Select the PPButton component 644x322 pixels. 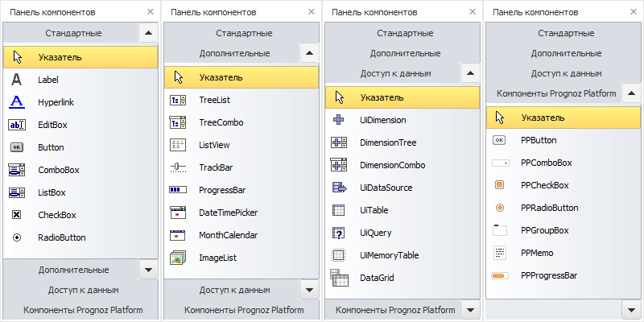pyautogui.click(x=539, y=140)
